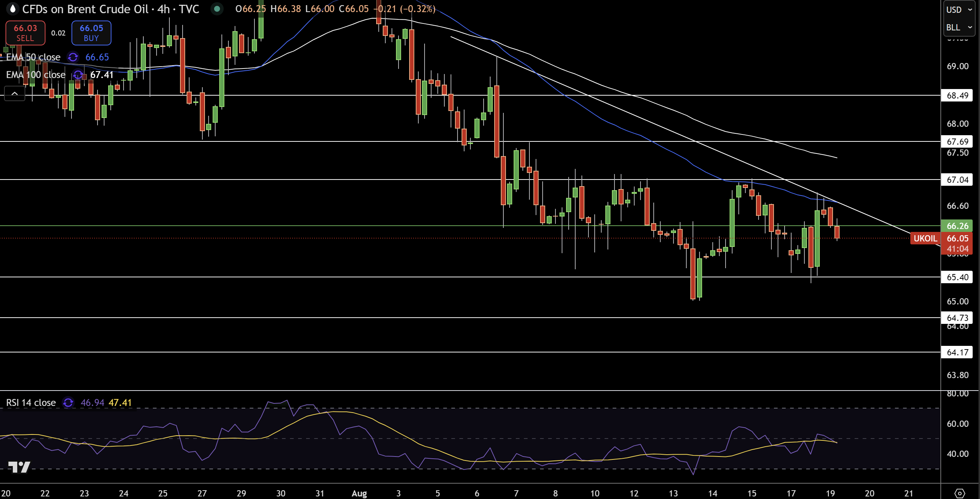Collapse the indicator legend with chevron
This screenshot has height=499, width=980.
coord(14,93)
